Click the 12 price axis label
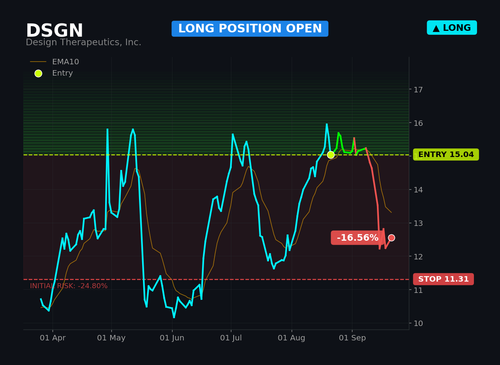The width and height of the screenshot is (500, 365). 418,257
